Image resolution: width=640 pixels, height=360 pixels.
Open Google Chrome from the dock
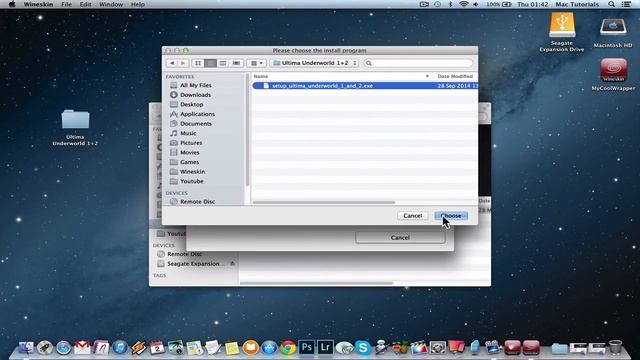pyautogui.click(x=288, y=348)
